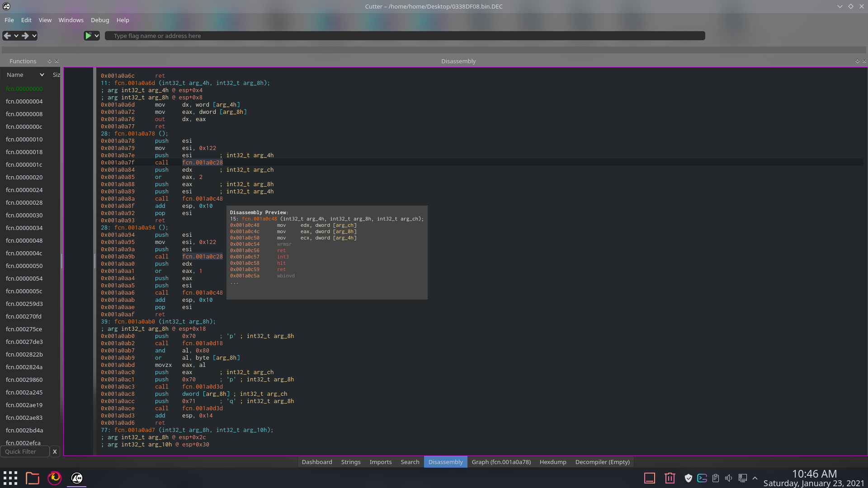868x488 pixels.
Task: Click the Dashboard tab icon
Action: pos(316,462)
